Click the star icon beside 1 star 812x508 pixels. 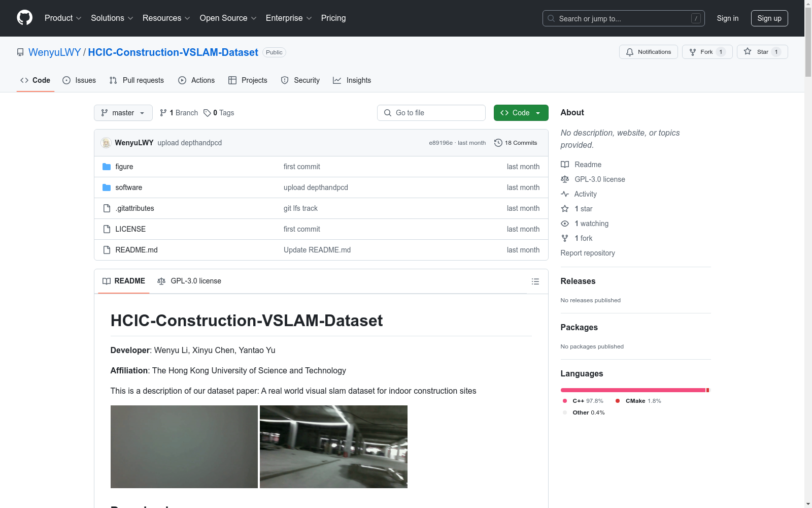click(x=565, y=209)
